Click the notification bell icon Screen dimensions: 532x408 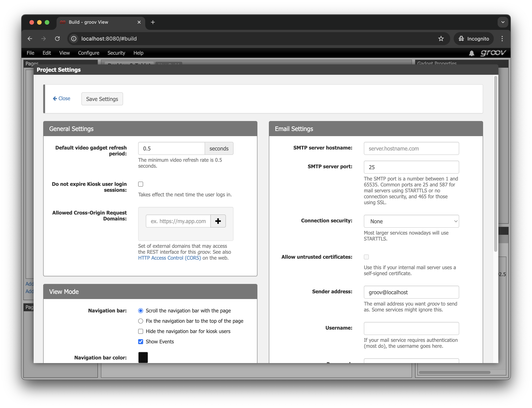(471, 53)
